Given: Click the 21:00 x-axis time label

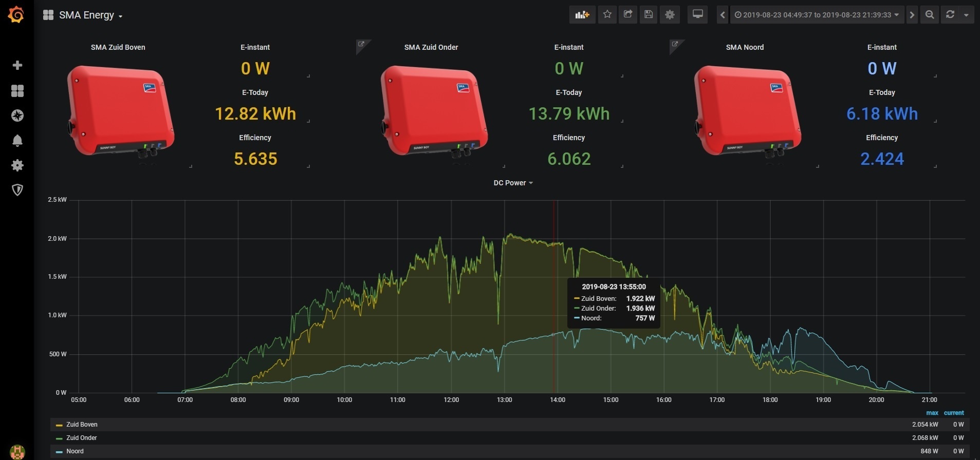Looking at the screenshot, I should 930,400.
